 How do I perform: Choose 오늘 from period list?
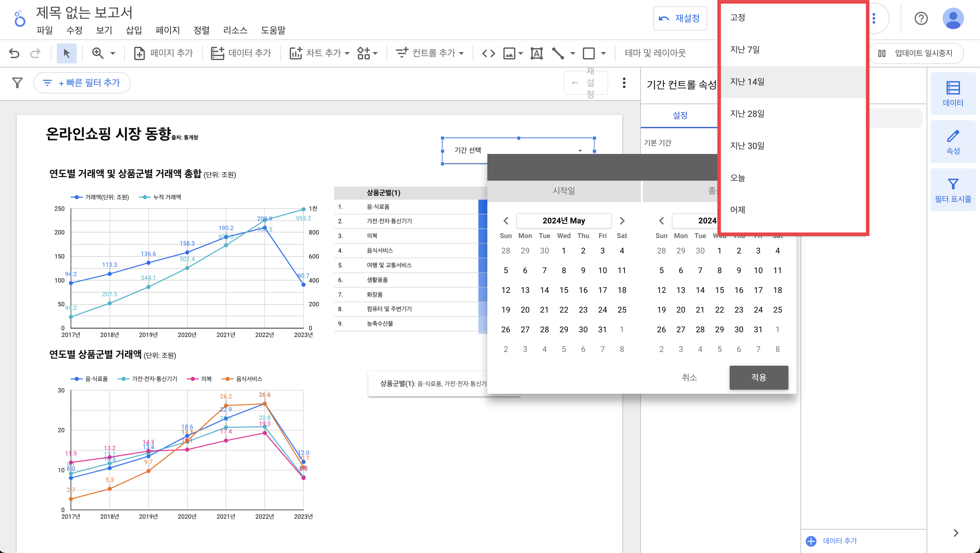[x=738, y=178]
